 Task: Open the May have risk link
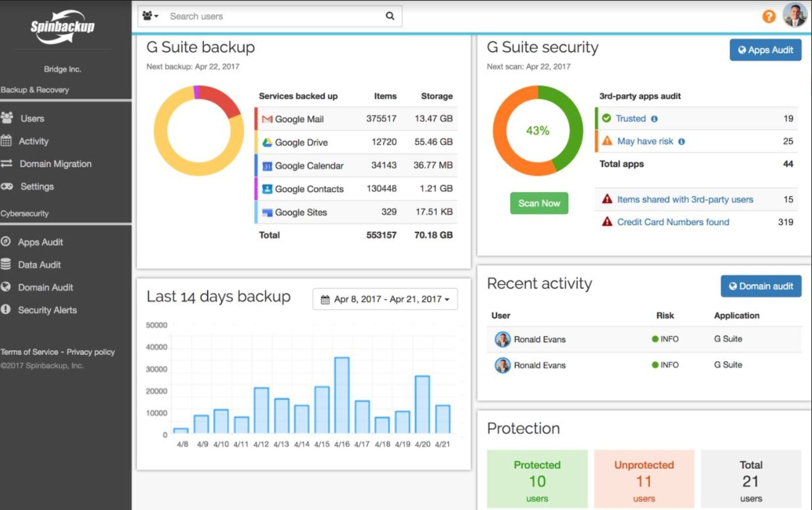click(x=645, y=141)
